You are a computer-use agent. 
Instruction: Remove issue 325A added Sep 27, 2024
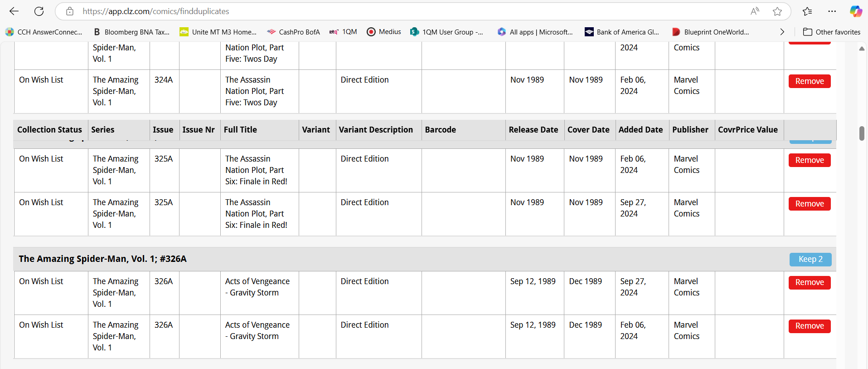point(810,204)
